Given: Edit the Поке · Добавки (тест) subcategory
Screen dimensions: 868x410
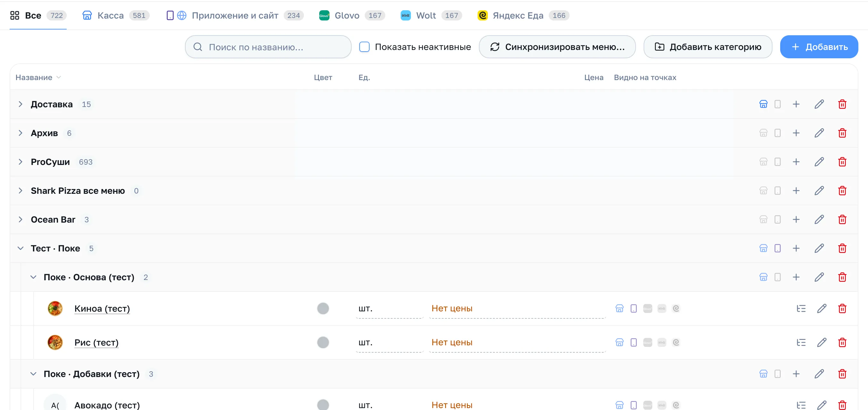Looking at the screenshot, I should 819,374.
